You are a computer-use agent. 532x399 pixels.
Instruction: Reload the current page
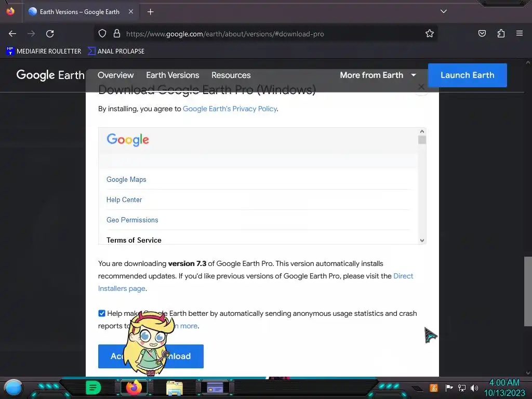coord(50,34)
